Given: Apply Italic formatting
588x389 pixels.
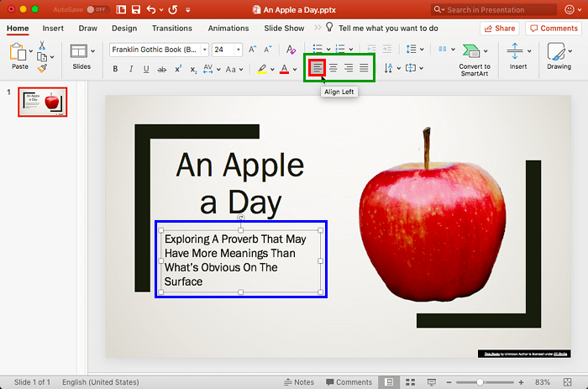Looking at the screenshot, I should point(131,69).
